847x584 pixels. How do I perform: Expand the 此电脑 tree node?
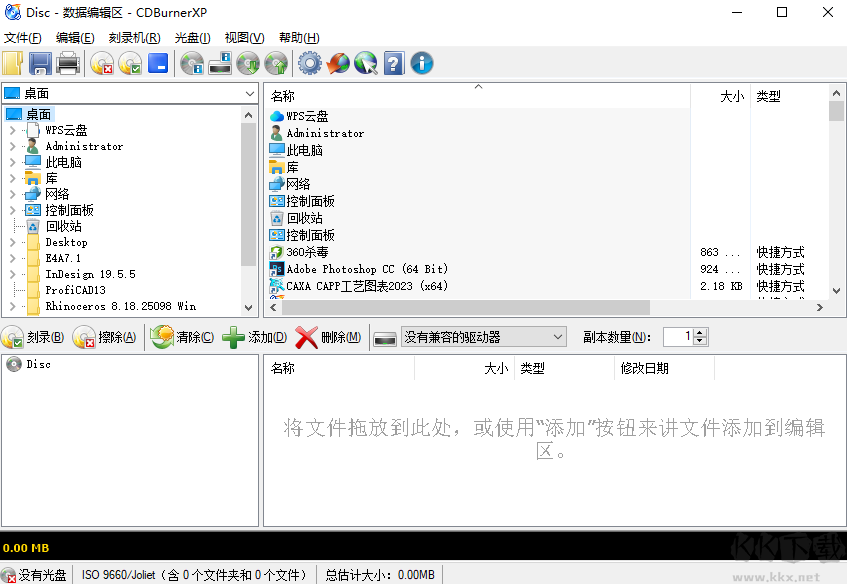tap(12, 162)
